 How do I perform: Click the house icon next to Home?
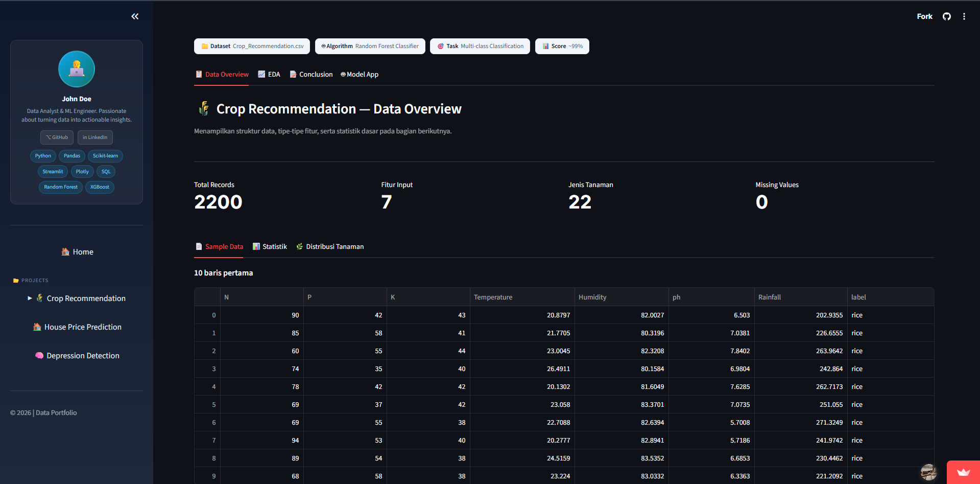65,251
